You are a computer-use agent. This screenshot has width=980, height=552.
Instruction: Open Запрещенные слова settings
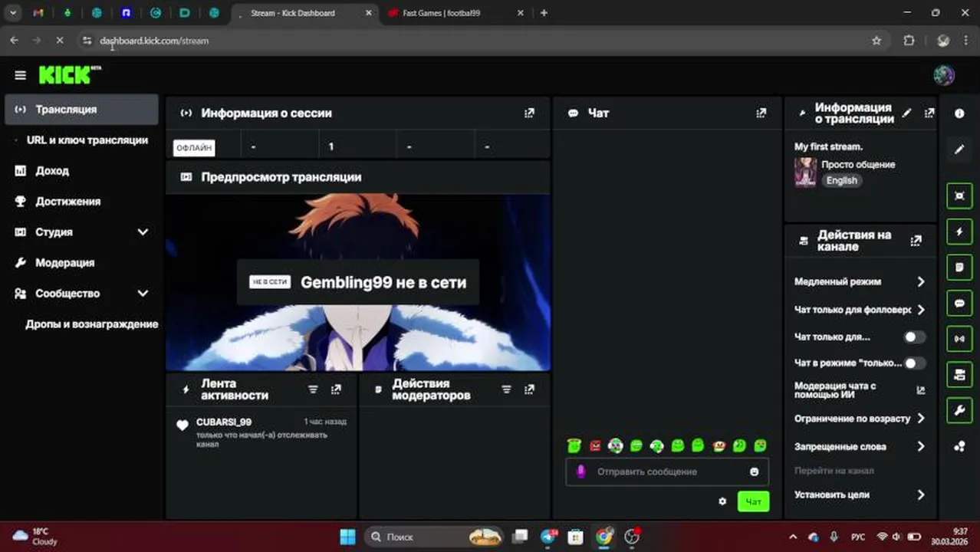(x=860, y=446)
